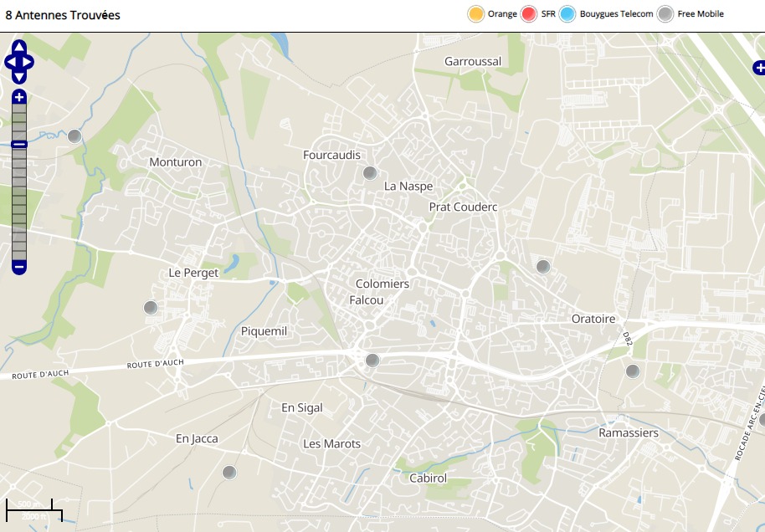
Task: Select the SFR red circle
Action: 528,14
